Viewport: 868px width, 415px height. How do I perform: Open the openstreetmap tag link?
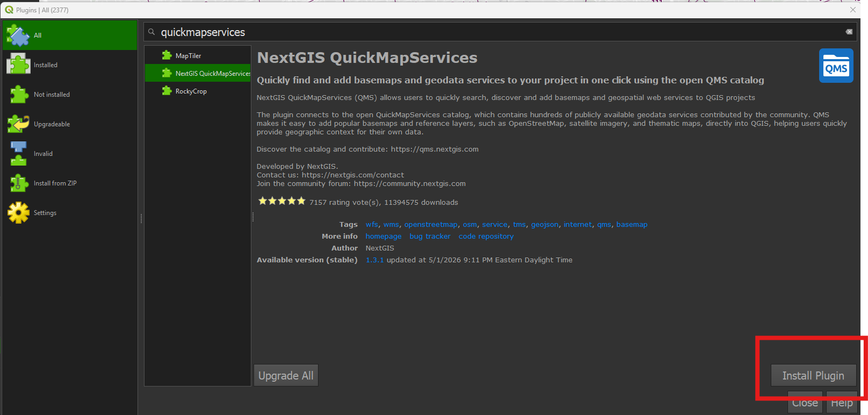pyautogui.click(x=431, y=225)
